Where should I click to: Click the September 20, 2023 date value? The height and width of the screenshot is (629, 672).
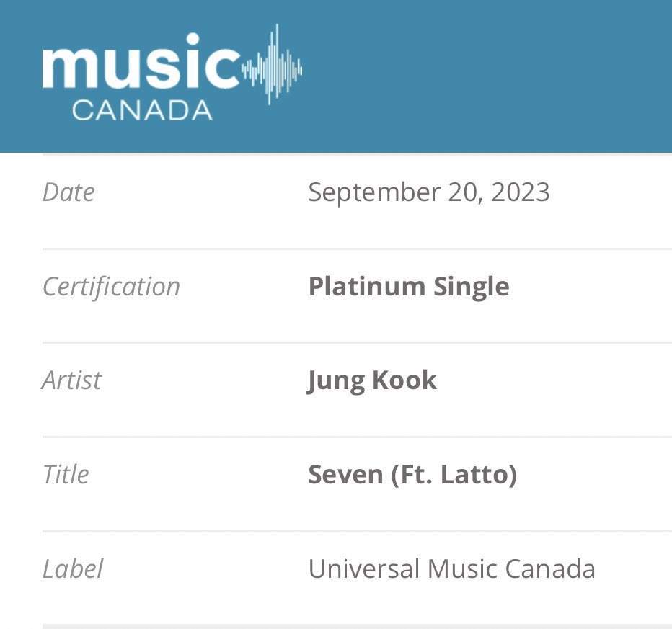pyautogui.click(x=428, y=192)
